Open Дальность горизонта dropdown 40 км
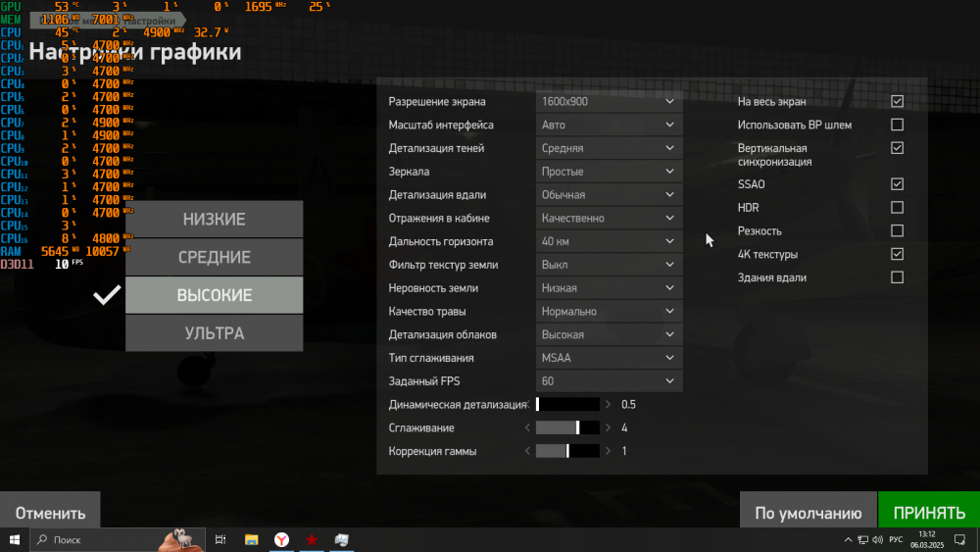Viewport: 980px width, 552px height. (x=609, y=241)
